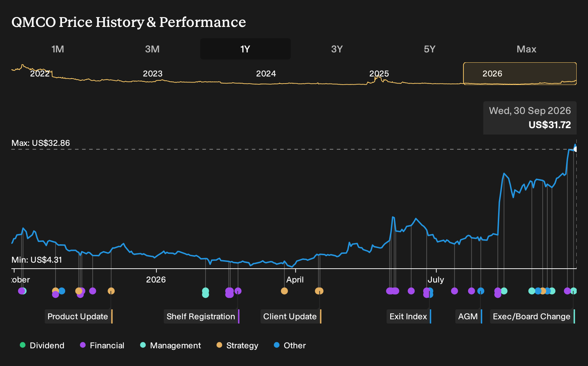Click the April axis label
Viewport: 588px width, 366px height.
coord(295,280)
